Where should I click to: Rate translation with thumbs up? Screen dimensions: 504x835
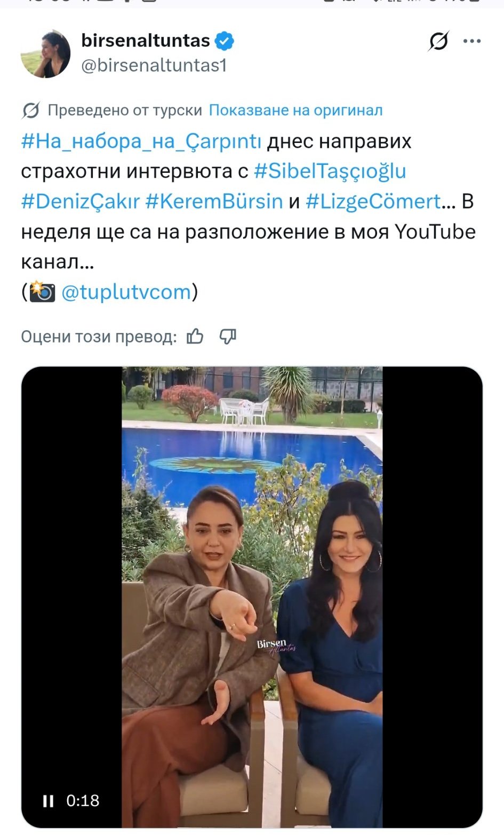pos(195,337)
